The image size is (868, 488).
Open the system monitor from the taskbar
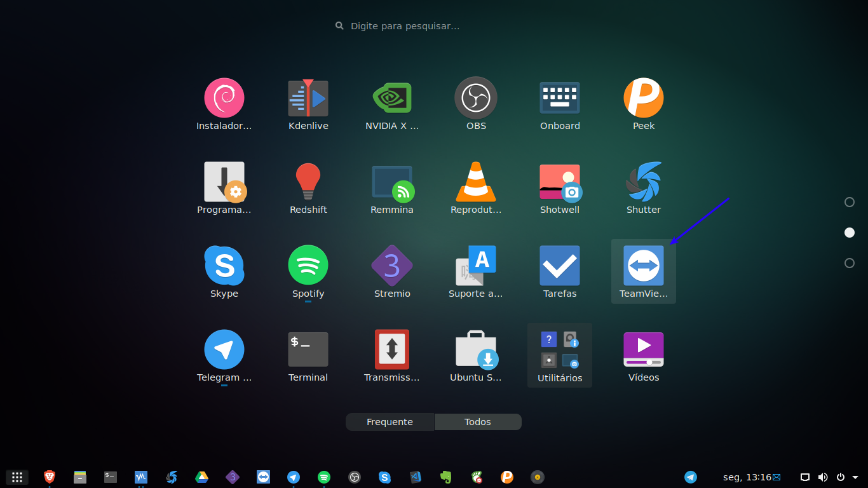(141, 477)
